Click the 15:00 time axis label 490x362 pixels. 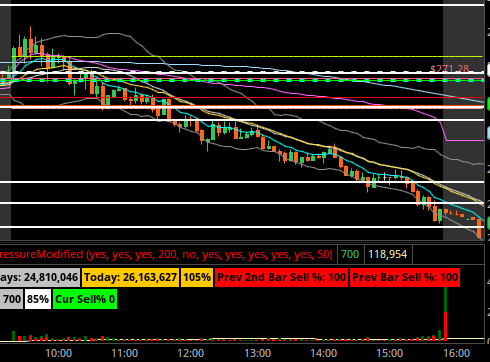point(390,353)
